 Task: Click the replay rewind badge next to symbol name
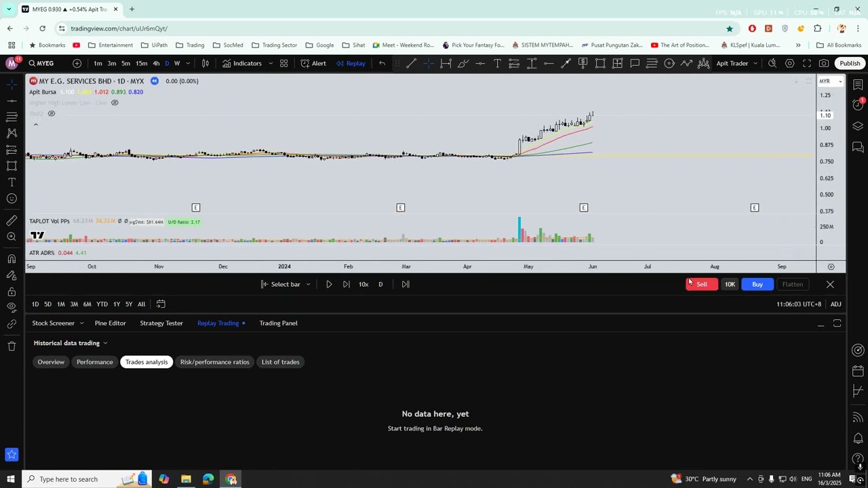coord(155,81)
